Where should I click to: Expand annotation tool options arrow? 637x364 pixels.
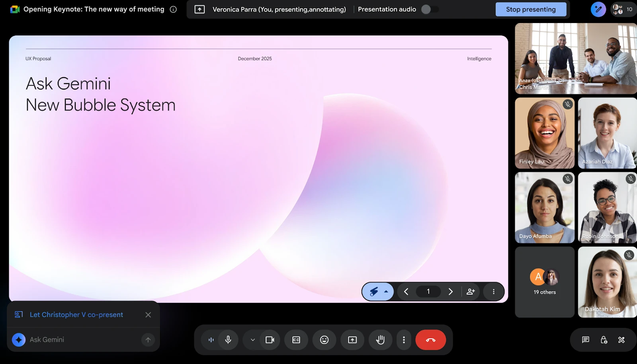tap(386, 292)
